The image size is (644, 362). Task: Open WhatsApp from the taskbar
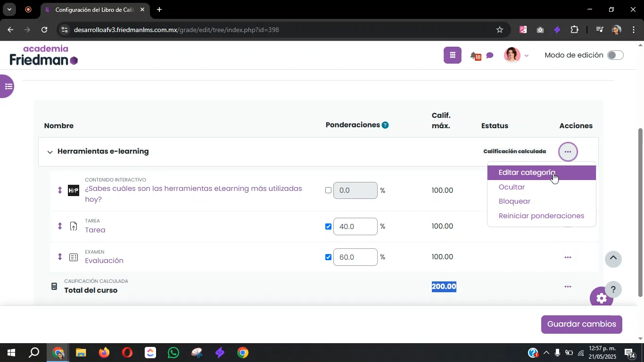[173, 353]
